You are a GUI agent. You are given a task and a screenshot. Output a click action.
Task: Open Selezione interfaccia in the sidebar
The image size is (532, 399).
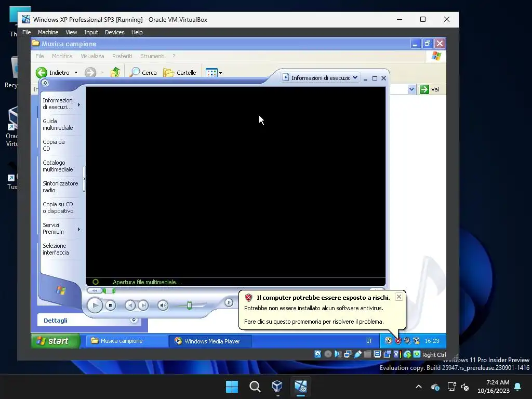[x=56, y=249]
